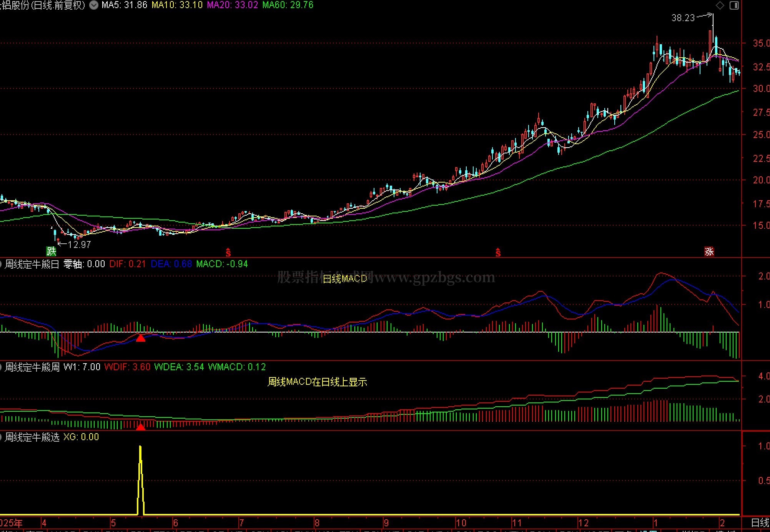Image resolution: width=770 pixels, height=532 pixels.
Task: Click the 零轴: 0.00 value
Action: point(84,264)
